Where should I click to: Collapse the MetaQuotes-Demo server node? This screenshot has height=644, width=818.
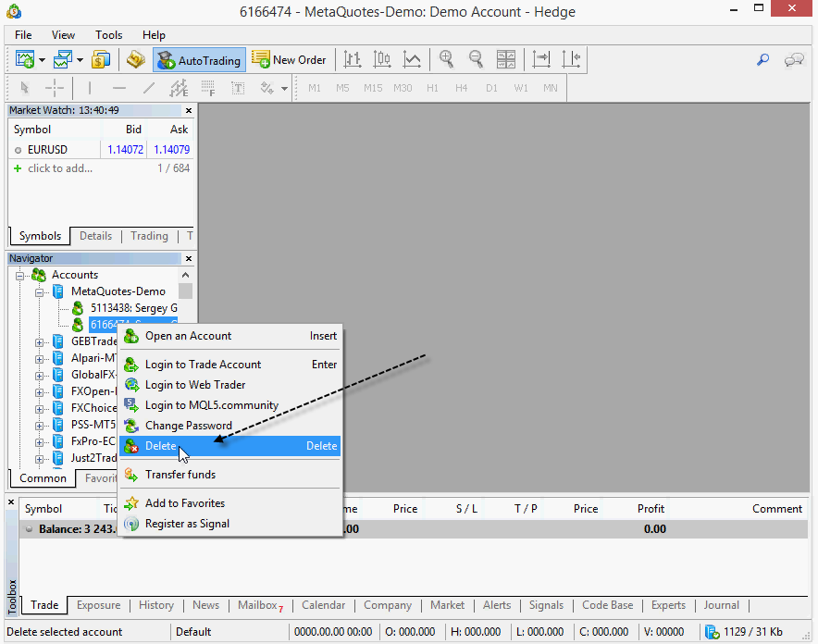(x=39, y=292)
